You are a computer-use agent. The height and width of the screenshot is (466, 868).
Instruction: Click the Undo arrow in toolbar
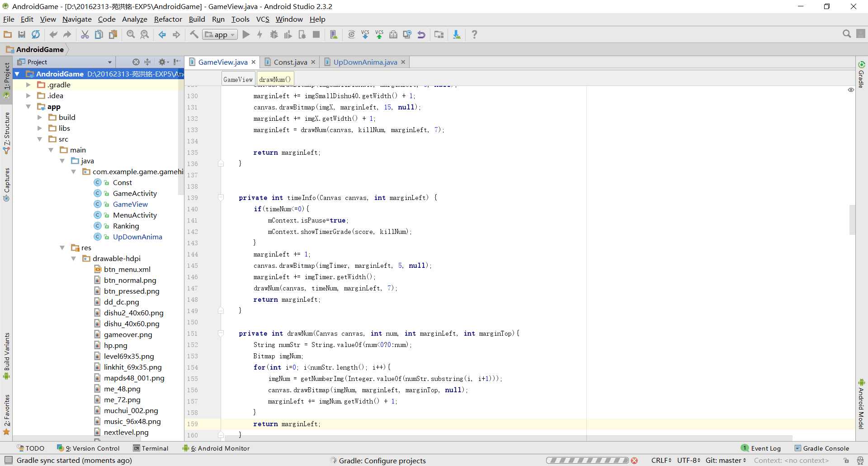click(53, 34)
